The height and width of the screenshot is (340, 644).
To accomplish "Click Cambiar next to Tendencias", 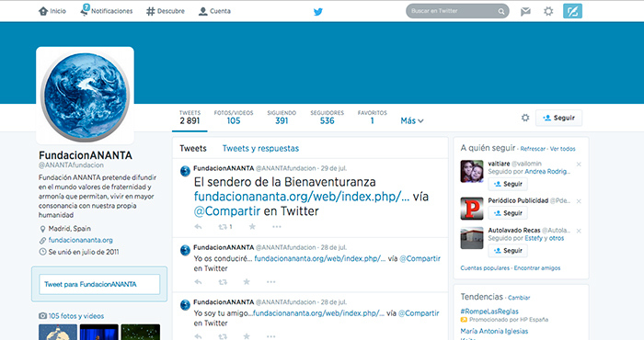I will tap(519, 298).
